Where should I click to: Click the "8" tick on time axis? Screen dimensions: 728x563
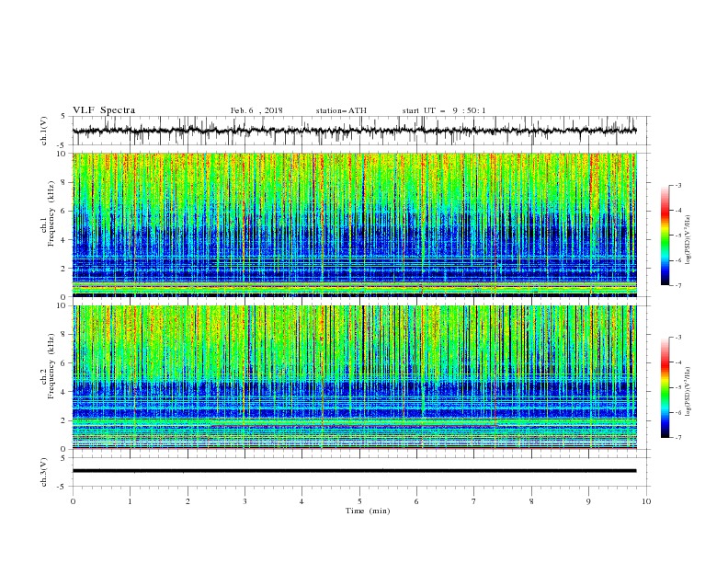[531, 501]
